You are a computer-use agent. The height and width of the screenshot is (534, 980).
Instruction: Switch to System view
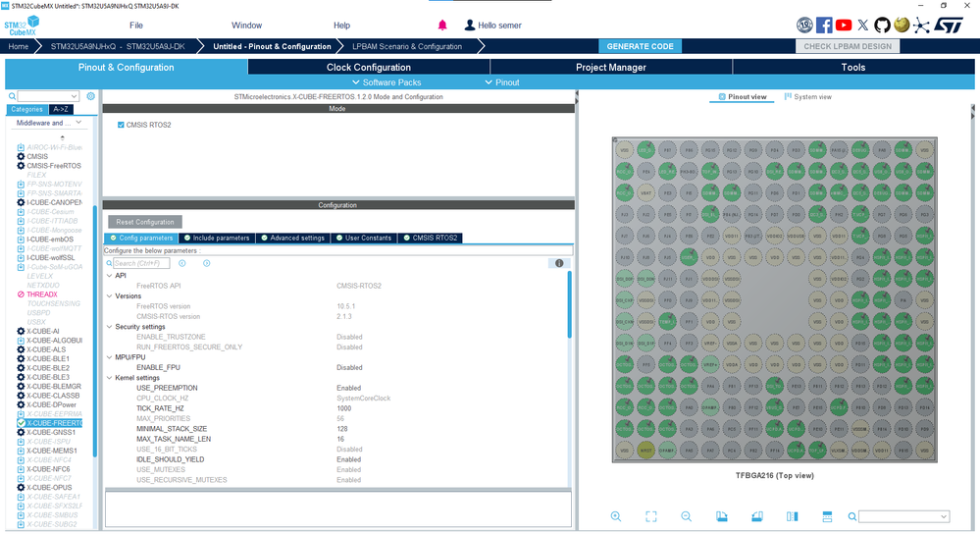(x=807, y=97)
